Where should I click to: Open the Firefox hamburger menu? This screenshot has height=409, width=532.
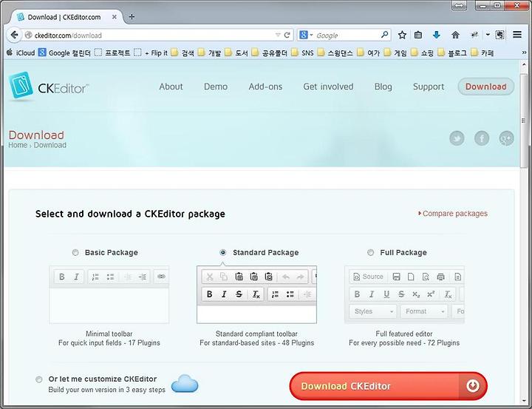pos(517,35)
